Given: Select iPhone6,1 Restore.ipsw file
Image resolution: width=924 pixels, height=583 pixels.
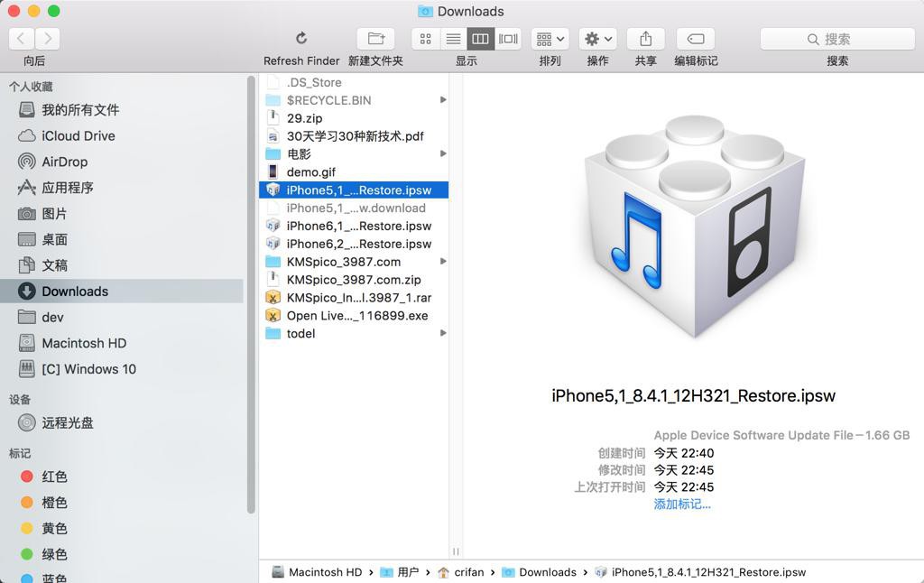Looking at the screenshot, I should pos(354,226).
